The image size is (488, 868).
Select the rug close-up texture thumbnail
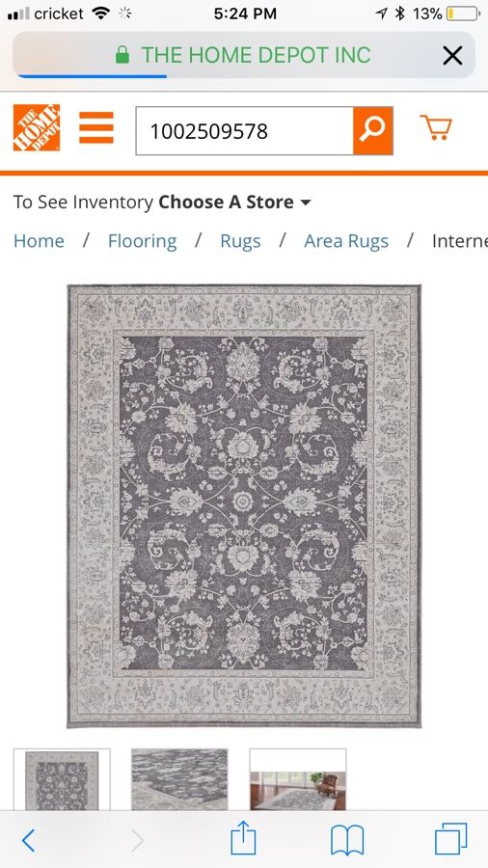coord(179,780)
